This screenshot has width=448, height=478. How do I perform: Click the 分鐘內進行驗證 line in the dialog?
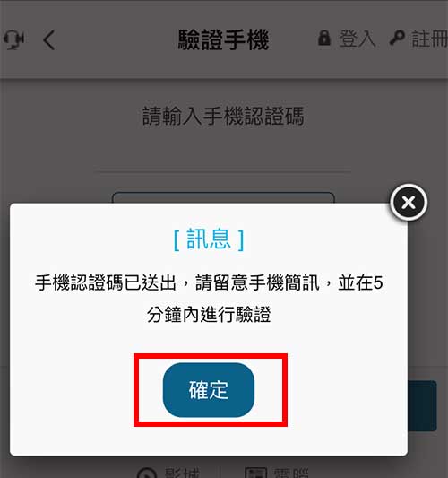point(209,314)
